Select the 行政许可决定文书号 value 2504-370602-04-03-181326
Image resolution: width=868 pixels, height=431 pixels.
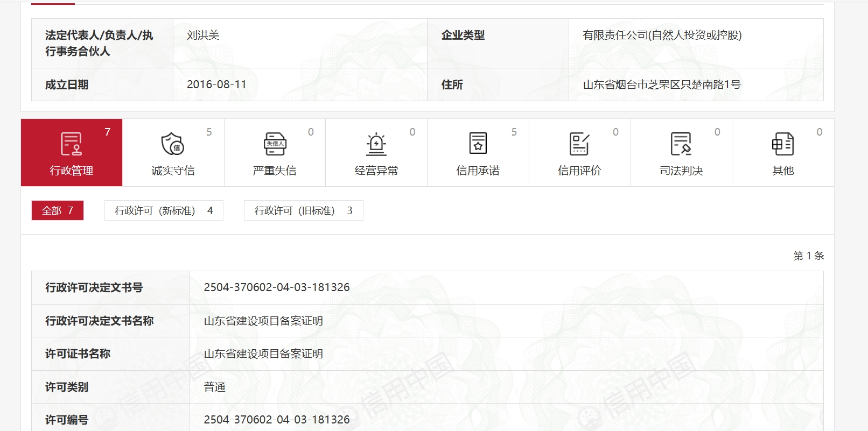click(x=277, y=287)
